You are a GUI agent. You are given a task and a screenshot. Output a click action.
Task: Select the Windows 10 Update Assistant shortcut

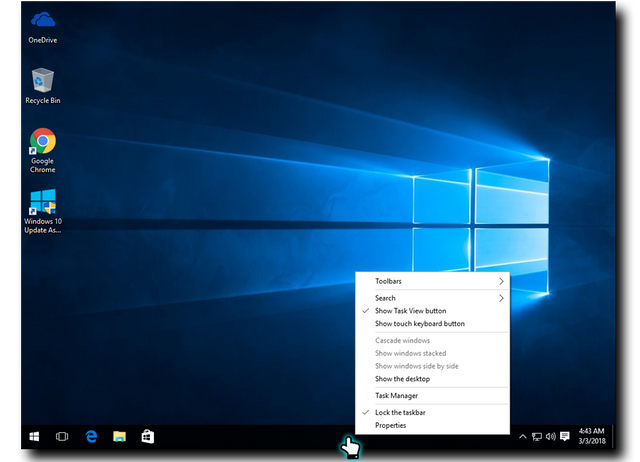(x=42, y=210)
